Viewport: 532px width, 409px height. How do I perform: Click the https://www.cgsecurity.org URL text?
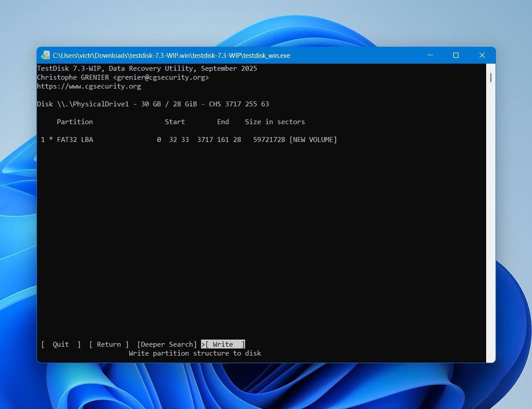tap(89, 86)
